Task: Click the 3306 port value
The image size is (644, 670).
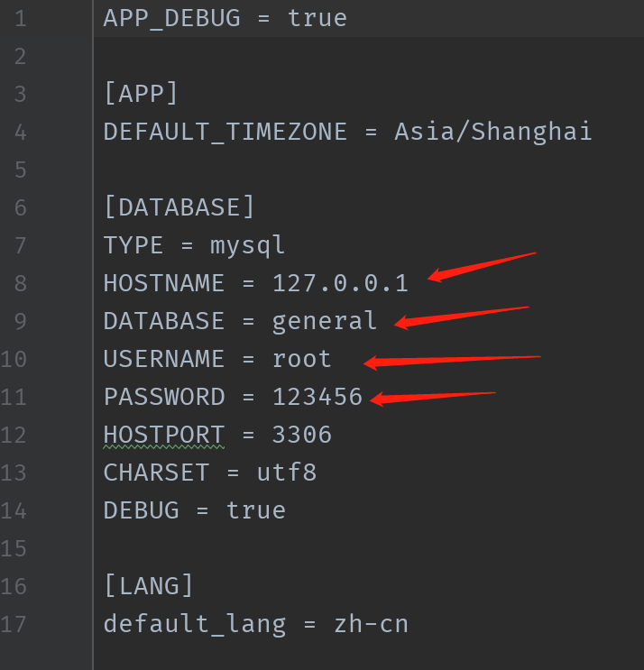Action: pyautogui.click(x=301, y=435)
